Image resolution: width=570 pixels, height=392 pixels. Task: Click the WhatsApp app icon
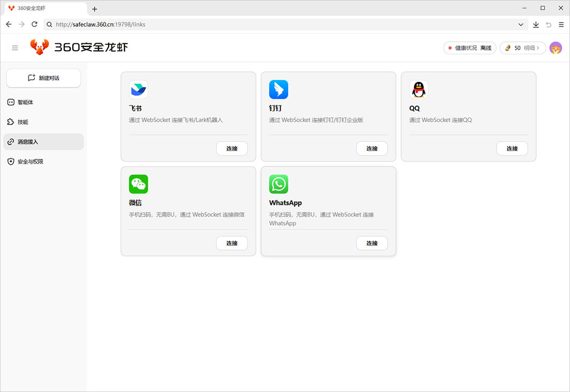click(x=279, y=184)
